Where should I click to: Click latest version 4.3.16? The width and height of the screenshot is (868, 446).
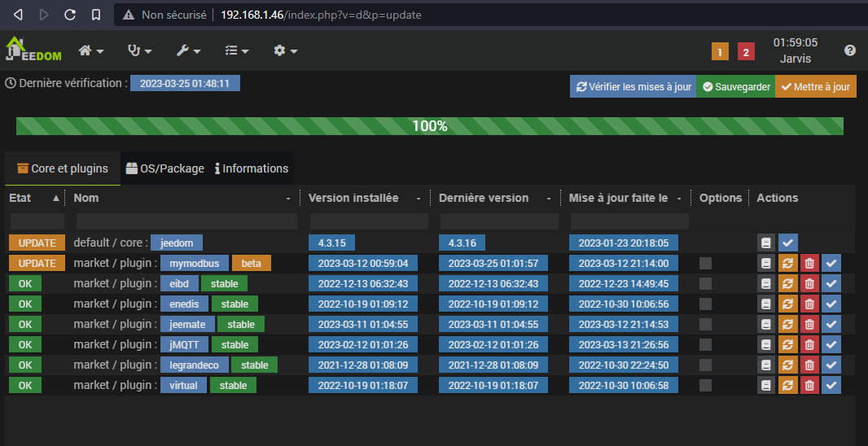tap(462, 243)
